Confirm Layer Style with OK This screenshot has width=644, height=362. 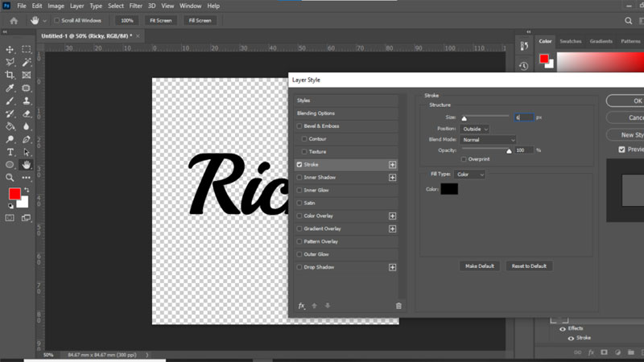[625, 101]
